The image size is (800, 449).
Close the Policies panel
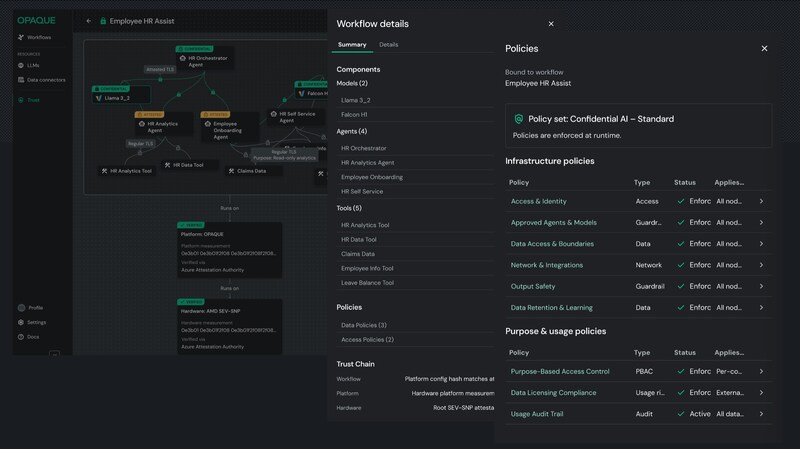click(x=764, y=48)
